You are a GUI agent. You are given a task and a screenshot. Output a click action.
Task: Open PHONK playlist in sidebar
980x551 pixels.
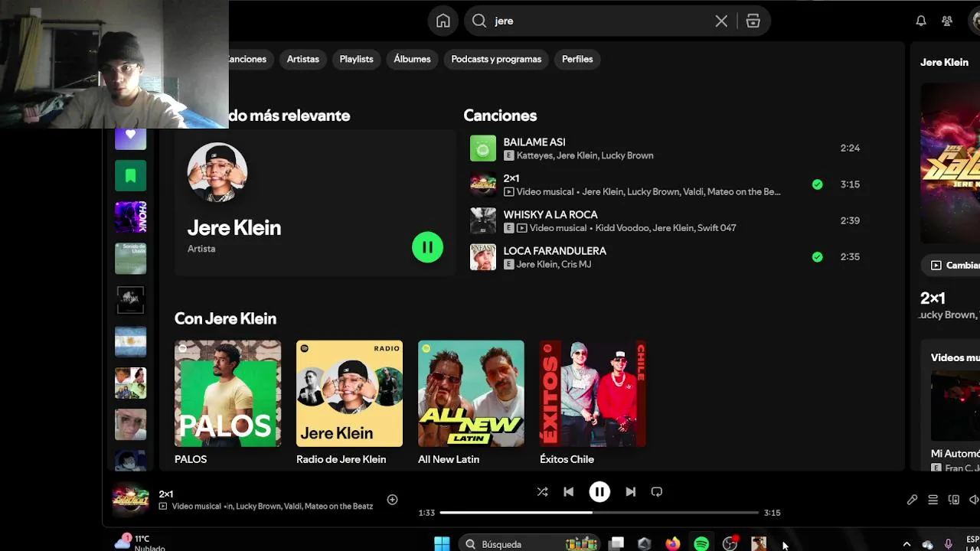130,217
